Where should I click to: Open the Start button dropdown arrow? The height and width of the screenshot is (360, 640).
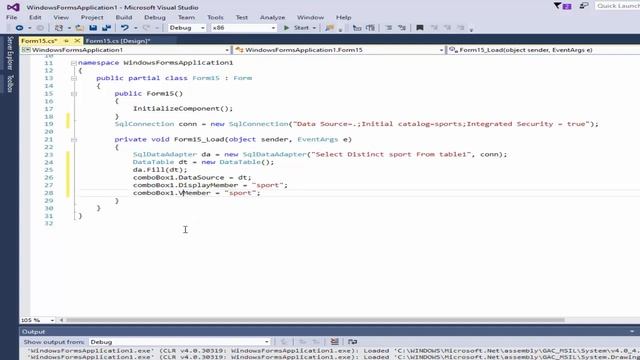314,28
